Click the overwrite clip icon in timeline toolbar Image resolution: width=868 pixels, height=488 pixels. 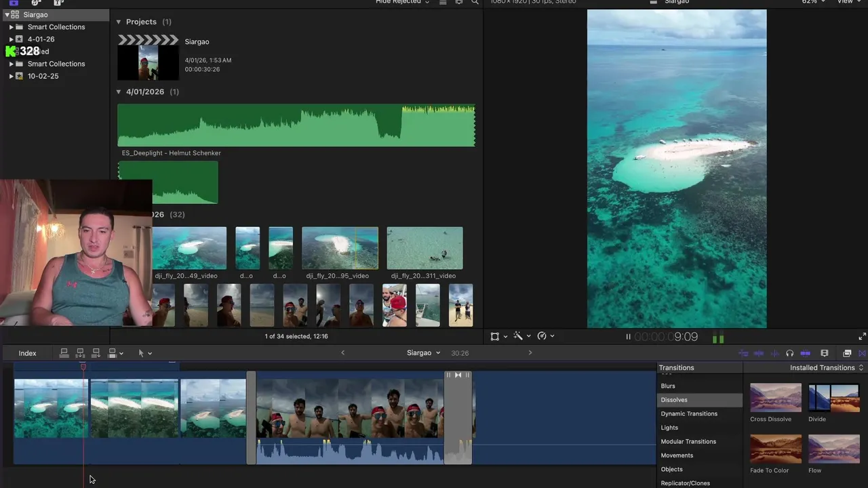tap(112, 353)
